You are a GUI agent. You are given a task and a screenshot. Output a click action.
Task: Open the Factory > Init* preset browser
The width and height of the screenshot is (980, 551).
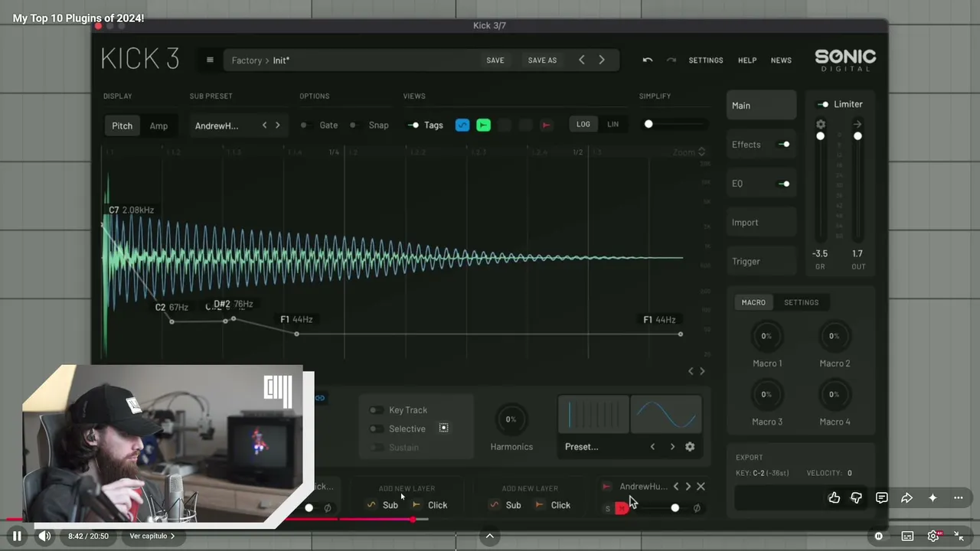[352, 60]
